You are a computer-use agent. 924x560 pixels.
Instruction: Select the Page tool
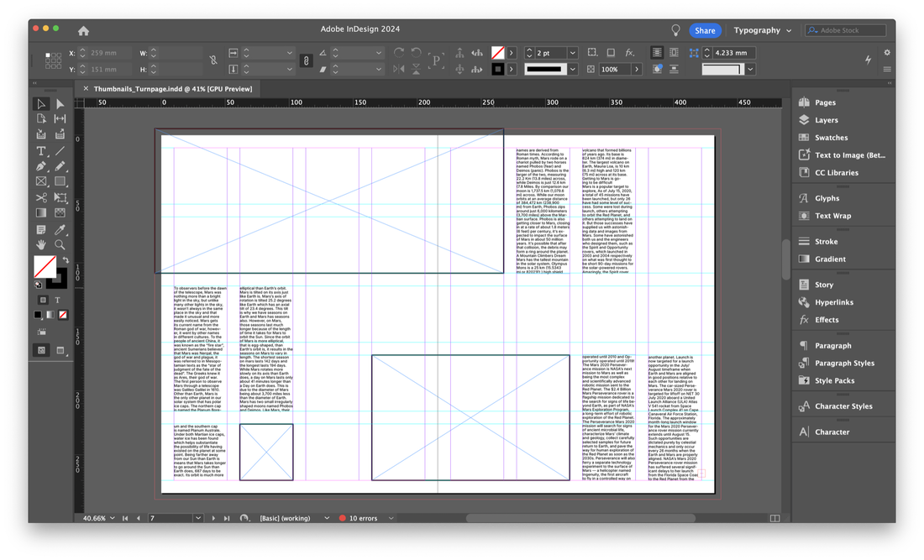point(41,119)
